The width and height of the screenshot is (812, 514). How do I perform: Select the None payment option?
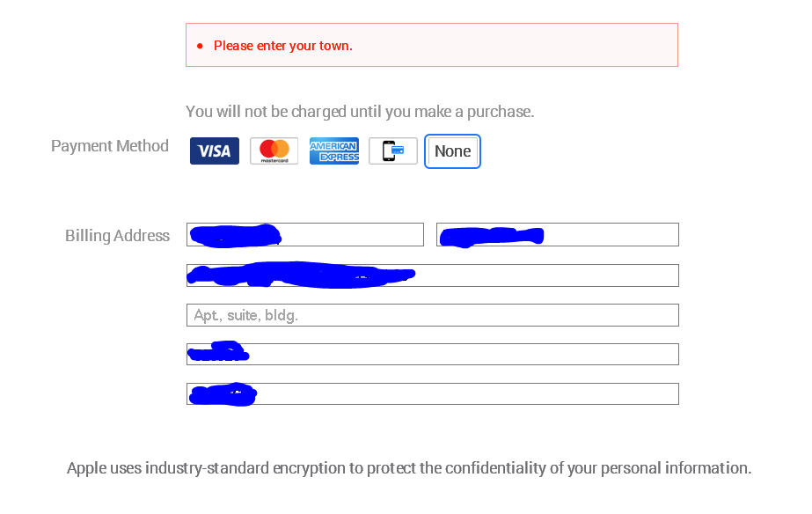452,151
